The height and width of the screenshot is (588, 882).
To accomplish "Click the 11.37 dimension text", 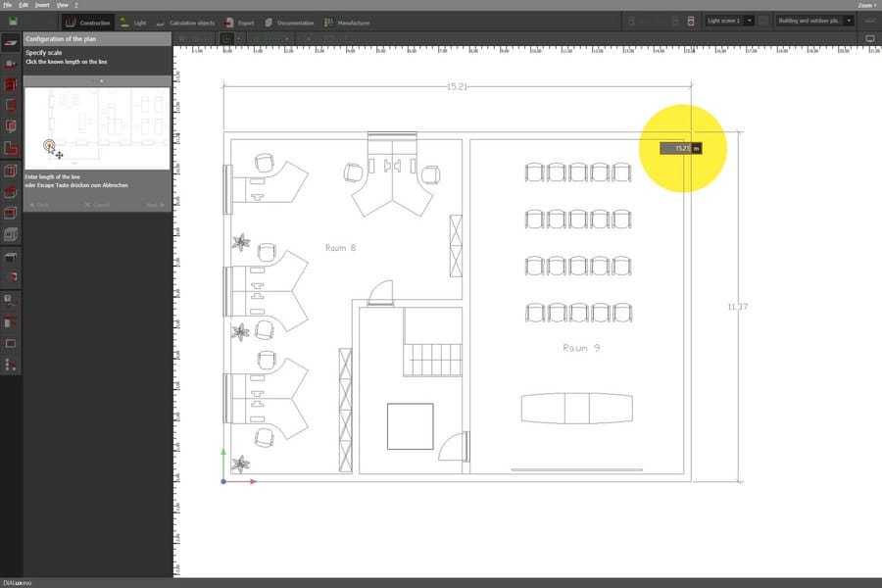I will tap(737, 307).
